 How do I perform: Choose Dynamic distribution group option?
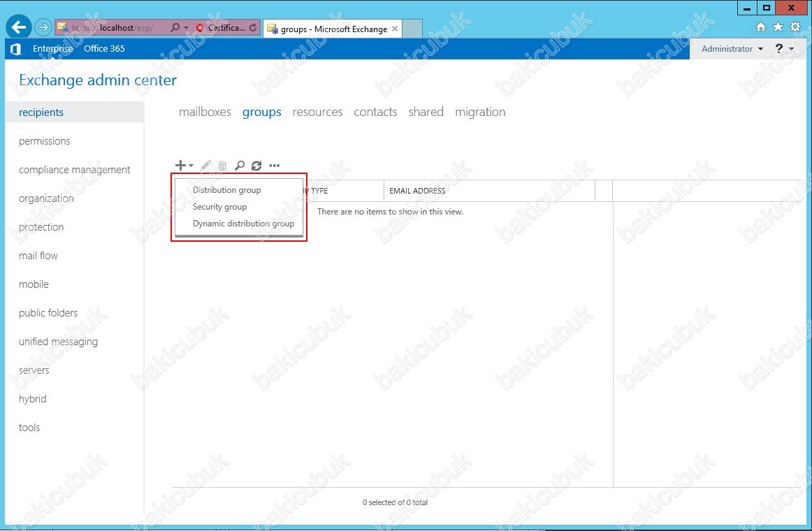click(x=243, y=224)
